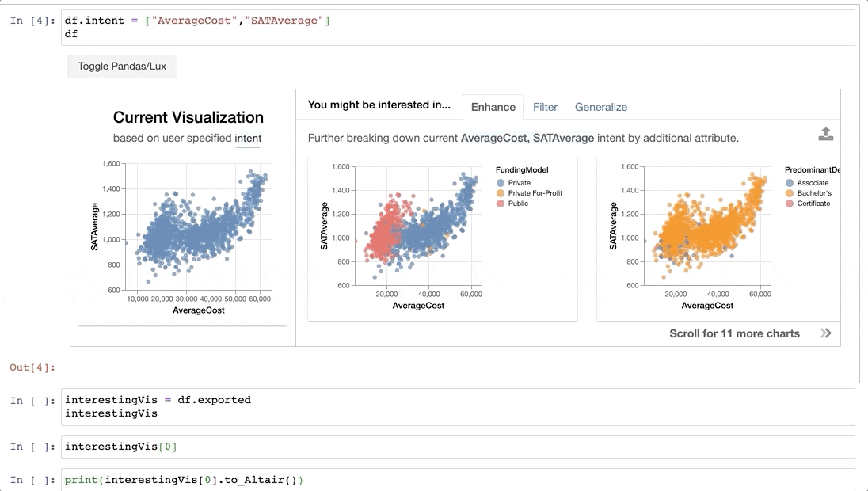868x491 pixels.
Task: Click the Certificate red legend dot
Action: [790, 204]
